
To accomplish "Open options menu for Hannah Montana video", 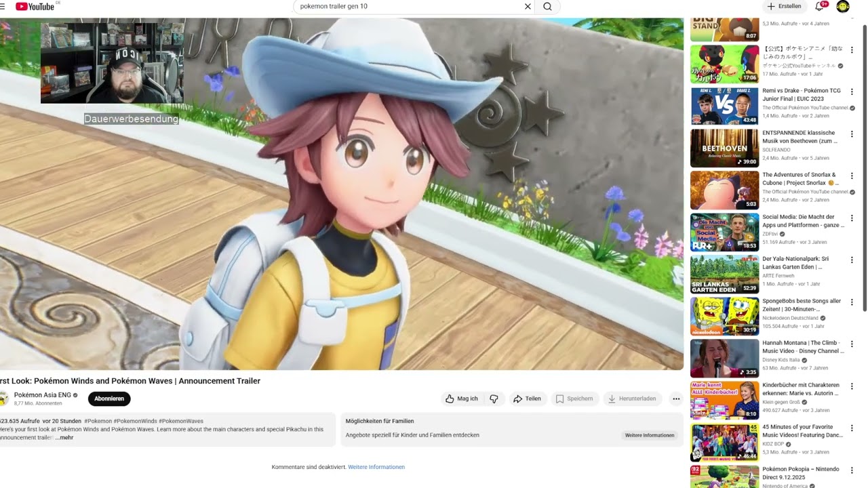I will pos(852,344).
